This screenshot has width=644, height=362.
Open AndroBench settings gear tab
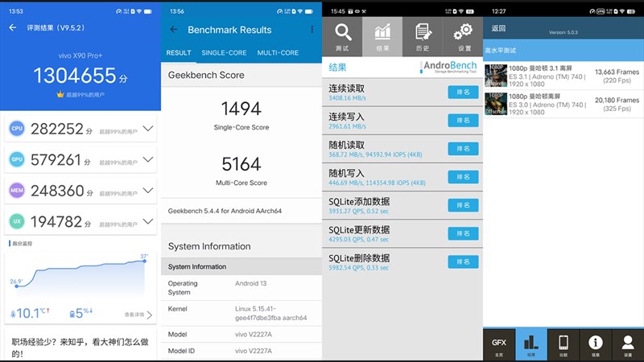coord(464,36)
